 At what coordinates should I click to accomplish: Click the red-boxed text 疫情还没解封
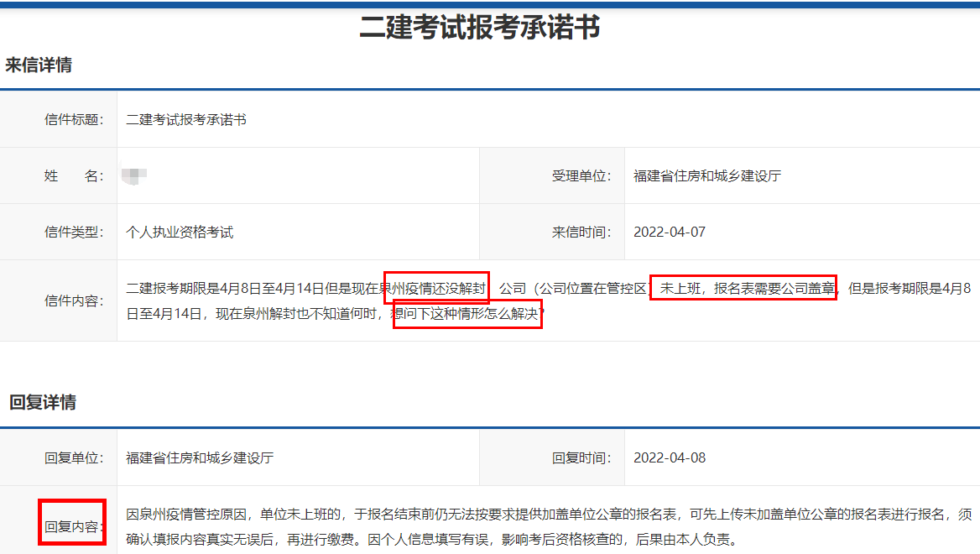pyautogui.click(x=443, y=289)
